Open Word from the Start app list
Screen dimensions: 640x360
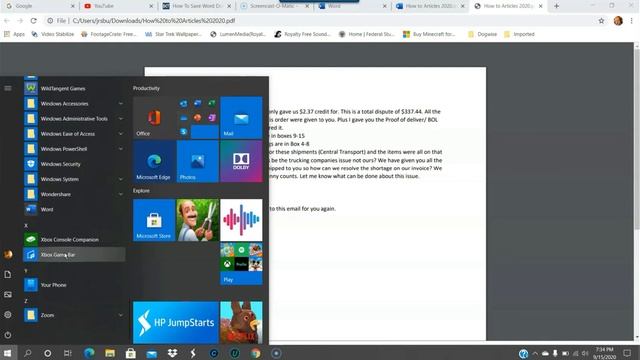[74, 209]
